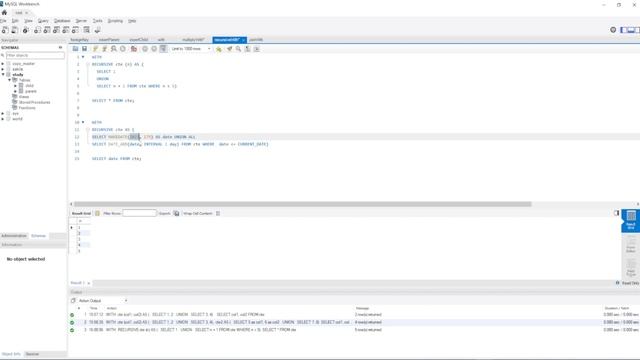Viewport: 640px width, 360px height.
Task: Click Search table data icon in main toolbar
Action: tap(87, 30)
